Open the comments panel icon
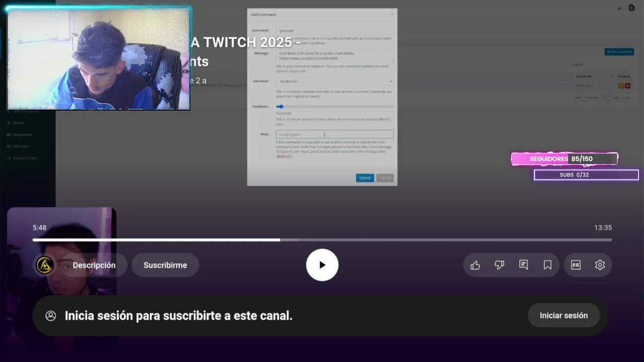Image resolution: width=644 pixels, height=362 pixels. (x=523, y=265)
